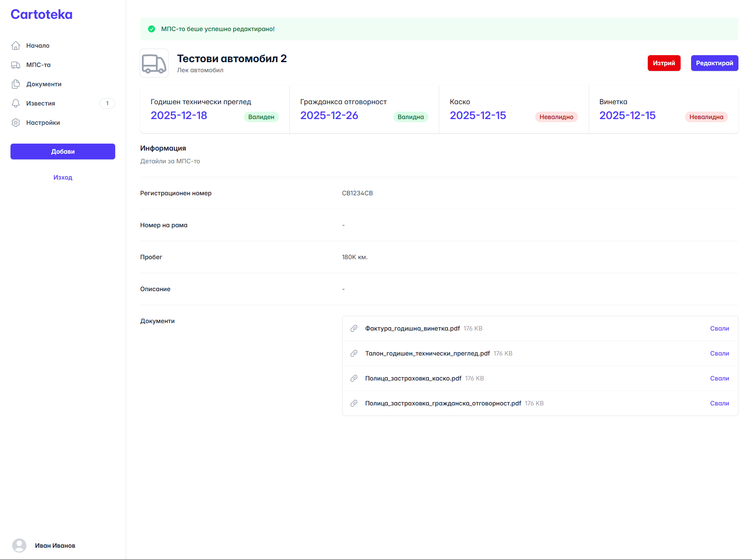This screenshot has width=752, height=560.
Task: Select the МПС-та vehicles icon
Action: click(16, 65)
